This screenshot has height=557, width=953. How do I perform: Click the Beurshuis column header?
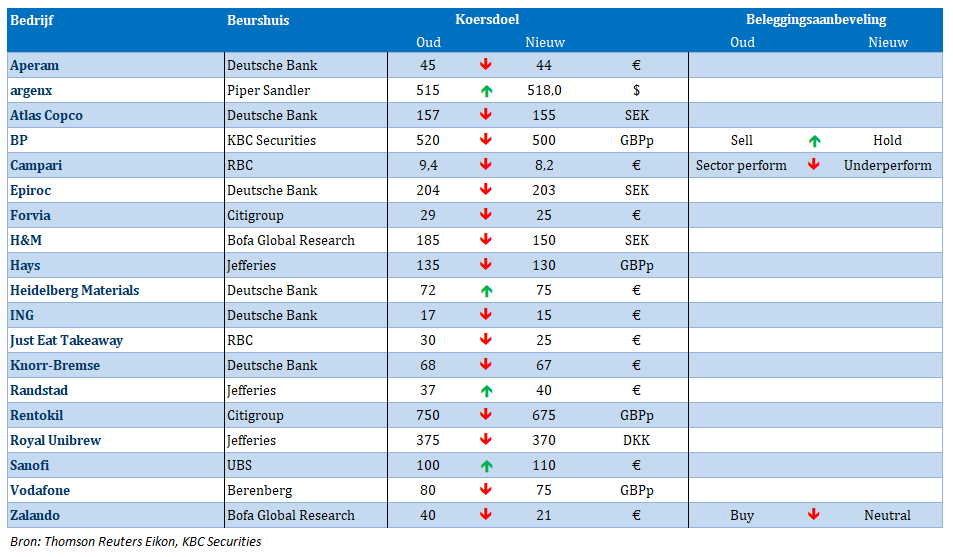coord(258,20)
